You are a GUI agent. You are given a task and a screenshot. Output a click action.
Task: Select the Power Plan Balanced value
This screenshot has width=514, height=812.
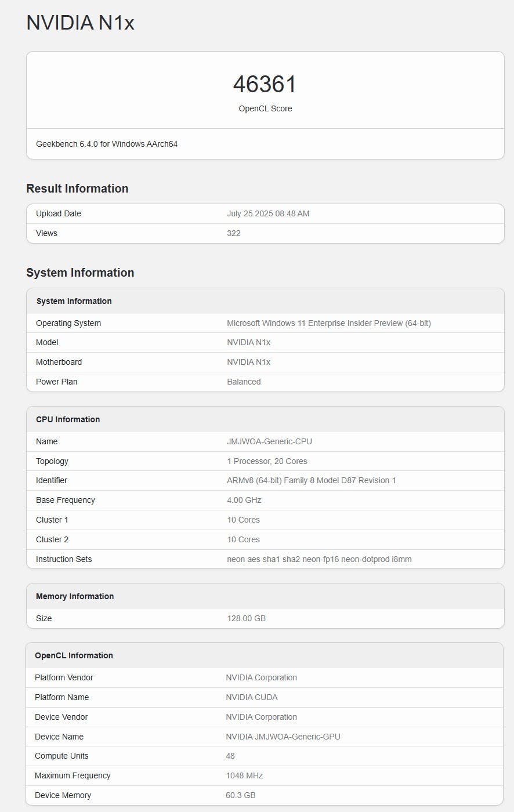(x=244, y=382)
